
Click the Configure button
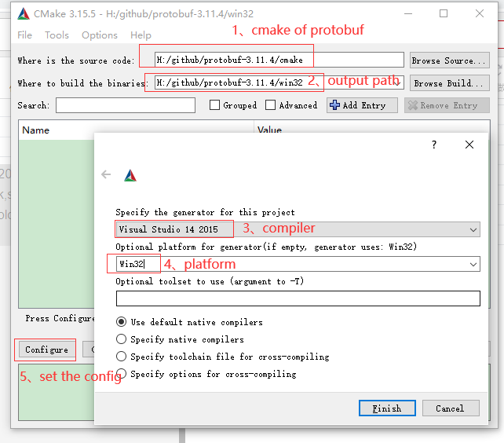click(x=47, y=350)
